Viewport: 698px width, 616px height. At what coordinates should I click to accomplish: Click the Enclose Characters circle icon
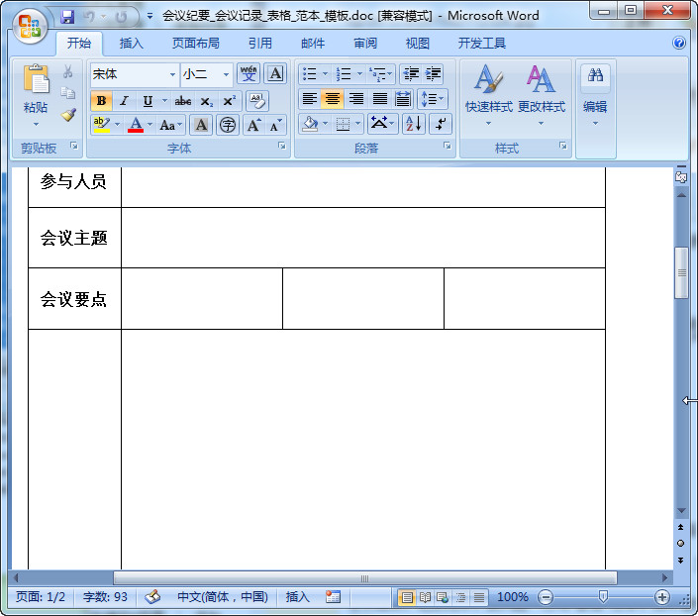click(228, 125)
